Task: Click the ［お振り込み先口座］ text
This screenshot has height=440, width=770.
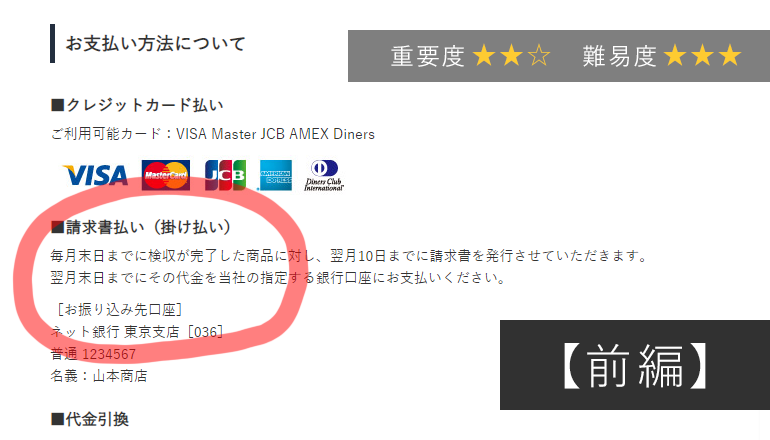Action: pyautogui.click(x=119, y=309)
